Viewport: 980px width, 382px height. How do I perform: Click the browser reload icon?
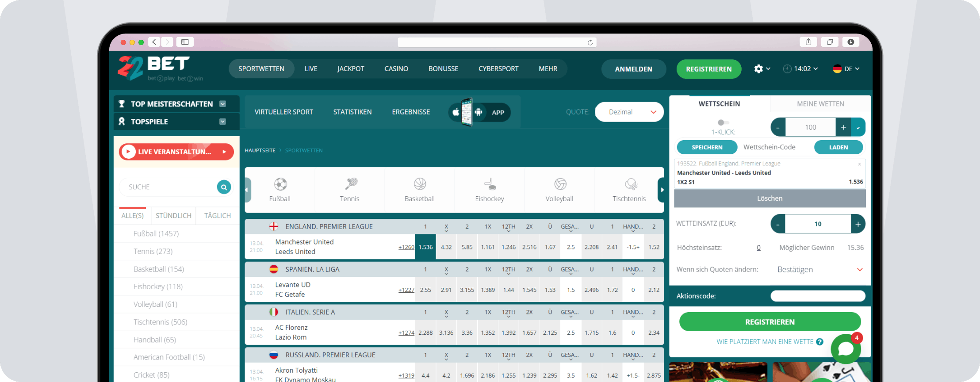(590, 42)
